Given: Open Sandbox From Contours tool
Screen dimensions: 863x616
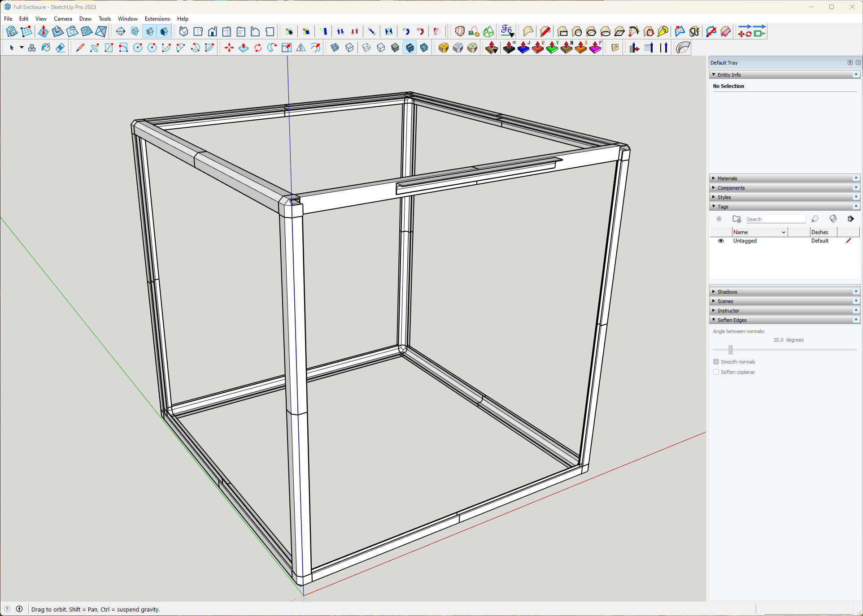Looking at the screenshot, I should click(12, 31).
